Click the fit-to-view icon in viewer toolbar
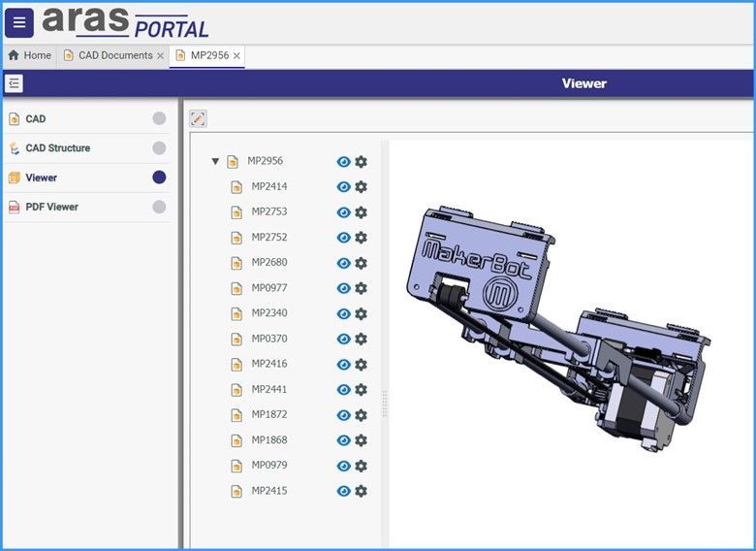This screenshot has width=756, height=551. pos(198,118)
